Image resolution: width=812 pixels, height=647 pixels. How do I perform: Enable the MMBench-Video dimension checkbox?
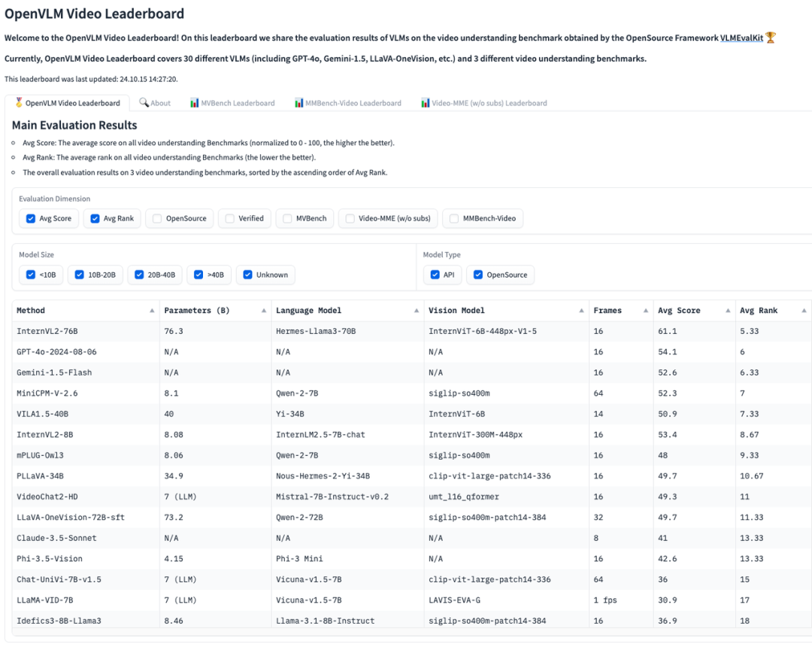coord(454,219)
